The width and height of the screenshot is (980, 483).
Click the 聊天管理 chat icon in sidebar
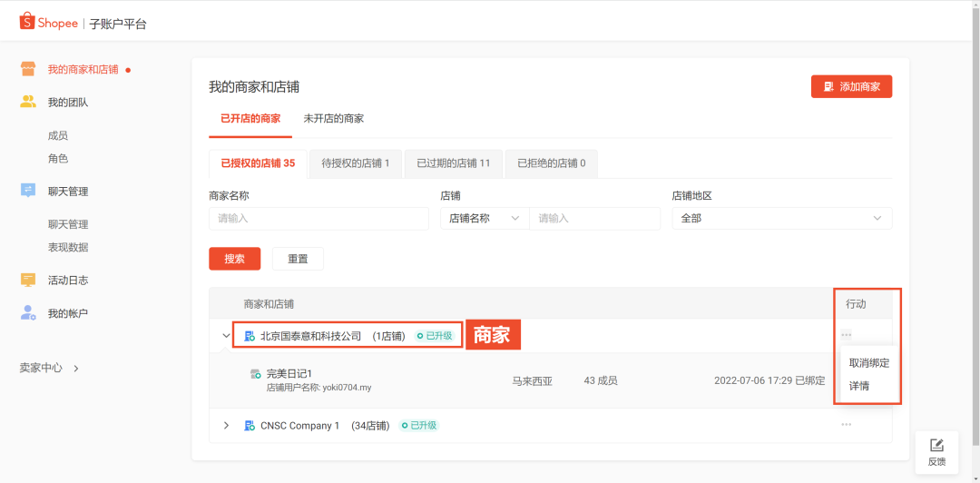(28, 191)
